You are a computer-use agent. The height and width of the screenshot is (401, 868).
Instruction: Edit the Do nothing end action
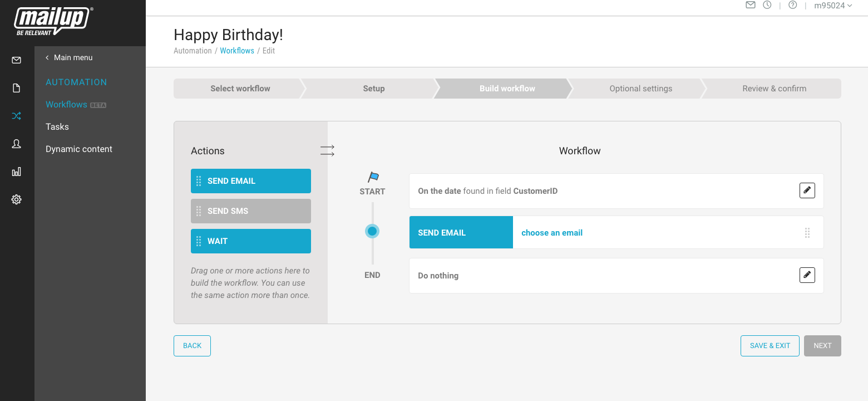807,275
